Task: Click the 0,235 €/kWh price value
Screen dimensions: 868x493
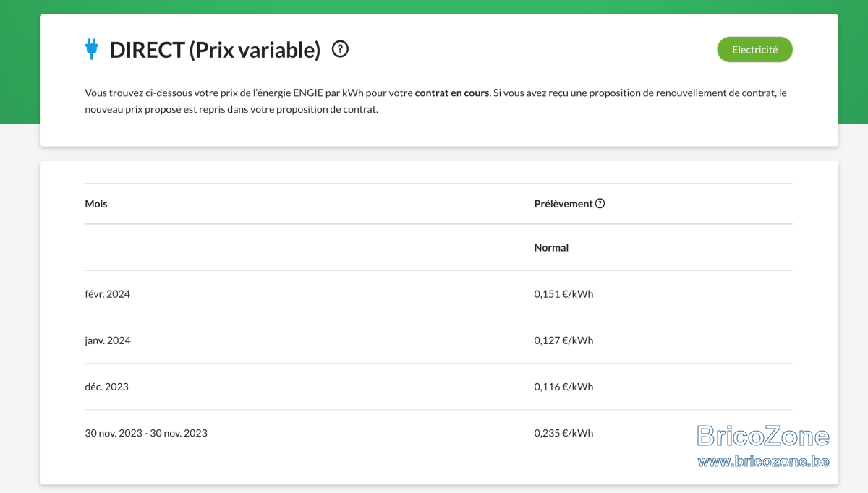Action: pos(563,433)
